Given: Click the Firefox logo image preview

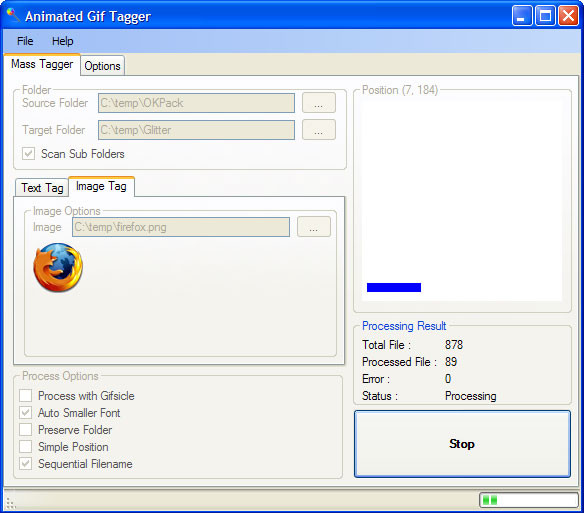Looking at the screenshot, I should coord(58,267).
